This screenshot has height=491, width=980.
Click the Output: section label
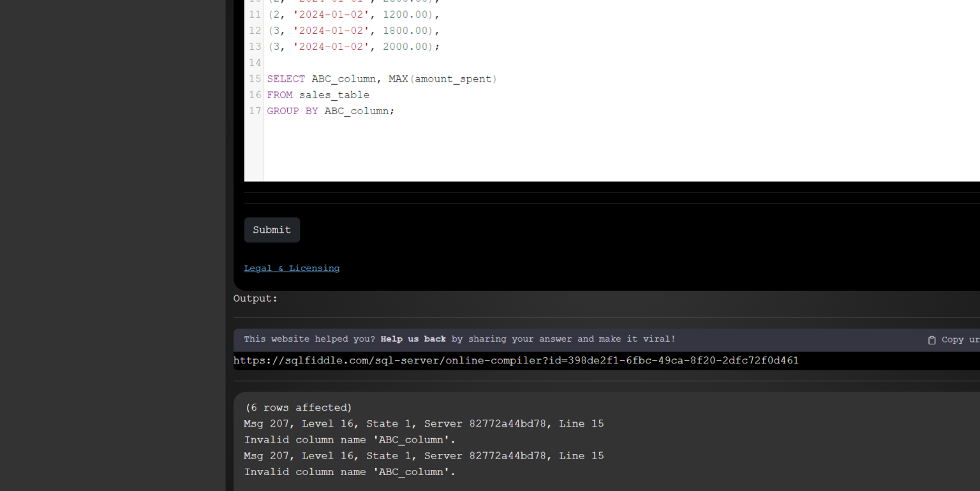pos(255,298)
